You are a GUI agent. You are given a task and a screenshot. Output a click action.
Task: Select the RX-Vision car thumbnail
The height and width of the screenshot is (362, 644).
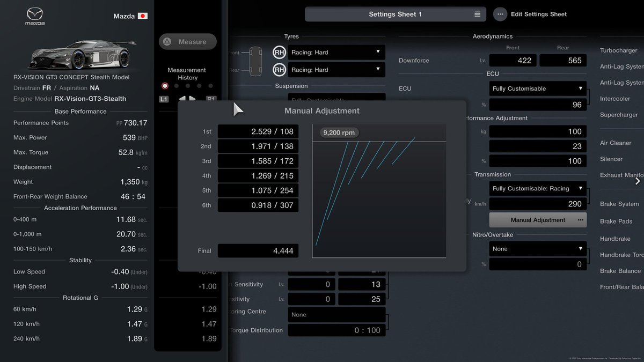click(80, 55)
